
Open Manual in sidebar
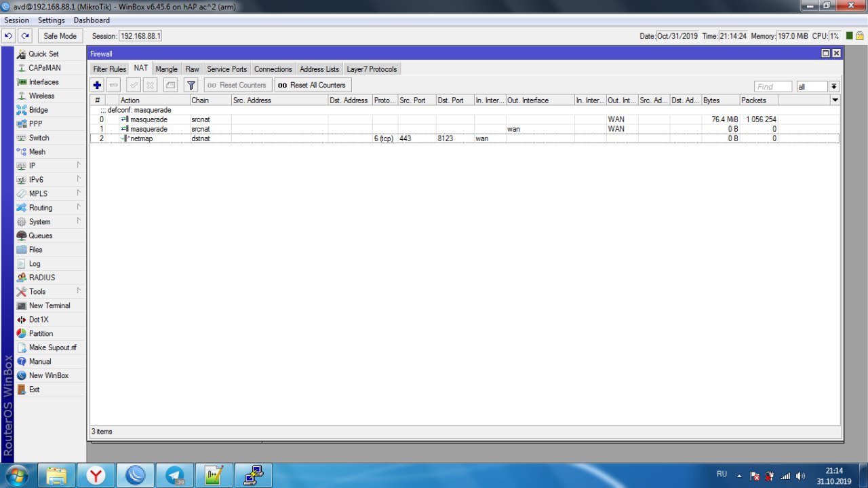pyautogui.click(x=51, y=361)
